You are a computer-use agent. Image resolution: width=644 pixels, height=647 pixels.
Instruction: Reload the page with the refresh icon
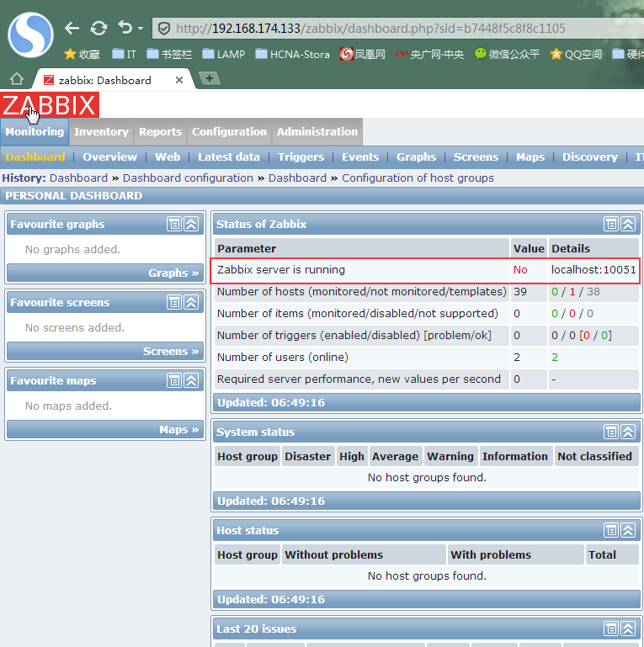(x=98, y=29)
